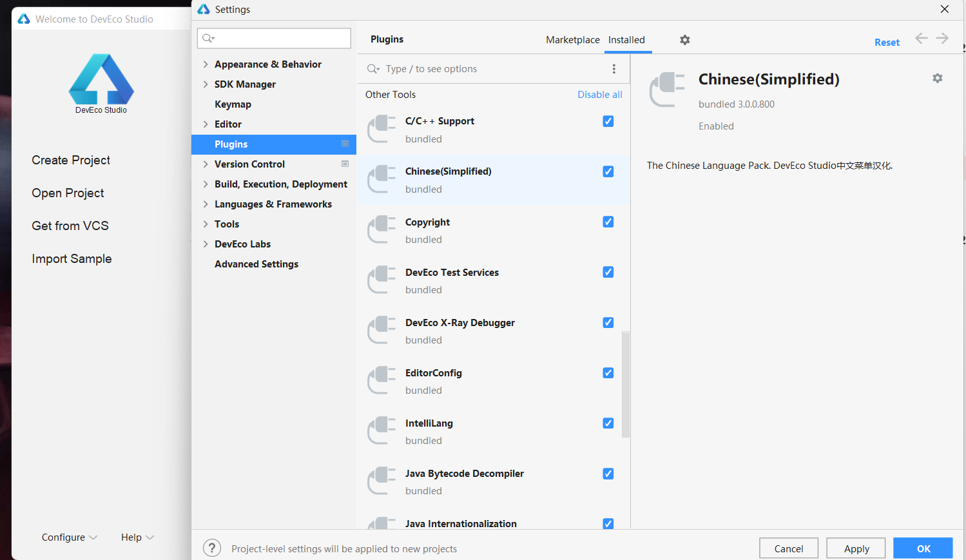Toggle the IntelliLang plugin checkbox

tap(608, 423)
